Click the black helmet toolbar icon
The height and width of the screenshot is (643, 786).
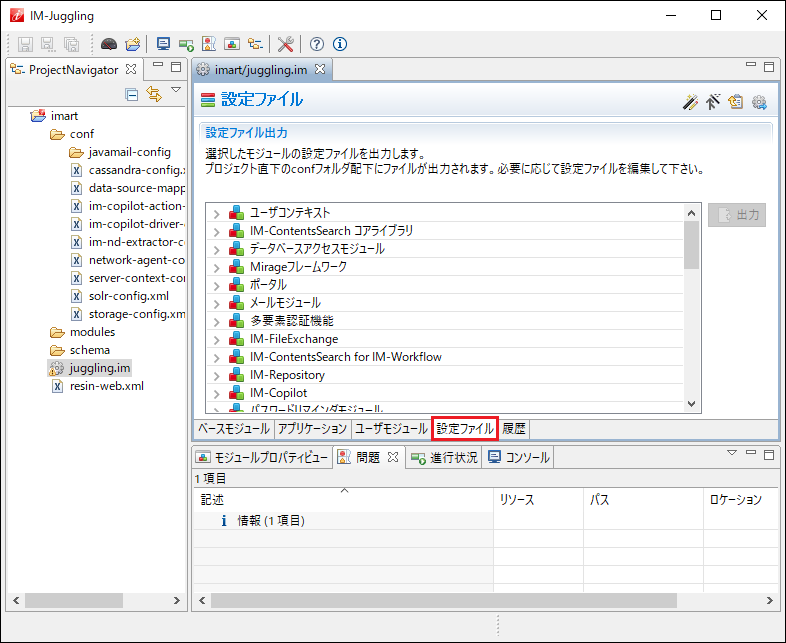point(109,44)
